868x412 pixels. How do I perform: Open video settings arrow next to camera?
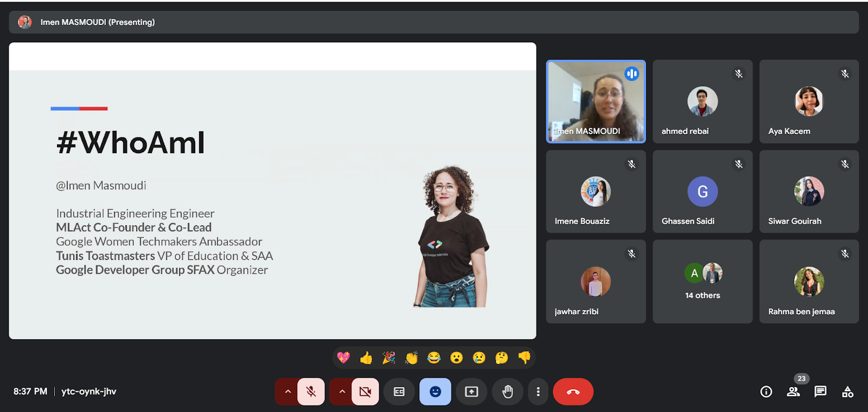tap(342, 391)
